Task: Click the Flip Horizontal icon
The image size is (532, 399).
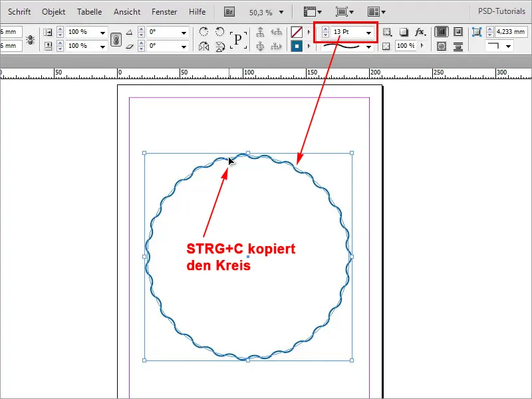Action: pos(205,46)
